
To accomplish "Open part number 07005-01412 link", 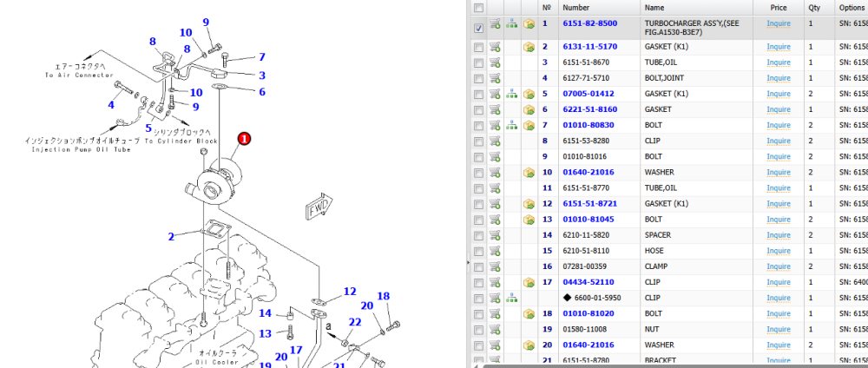I will click(x=588, y=94).
